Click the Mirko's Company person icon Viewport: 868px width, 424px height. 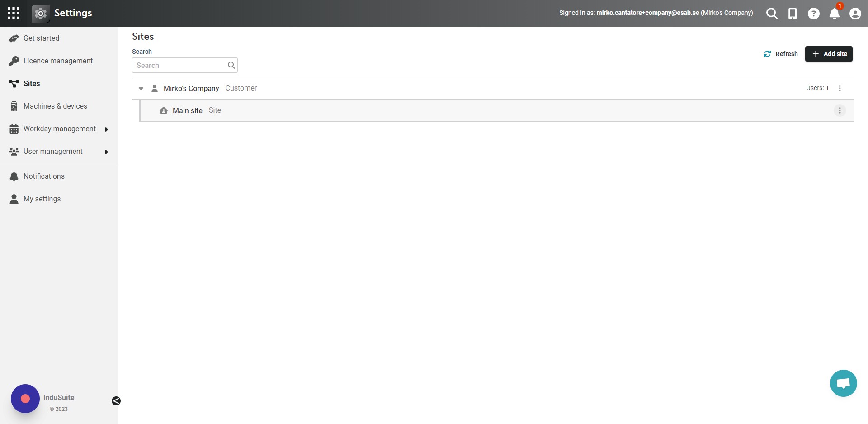point(155,88)
